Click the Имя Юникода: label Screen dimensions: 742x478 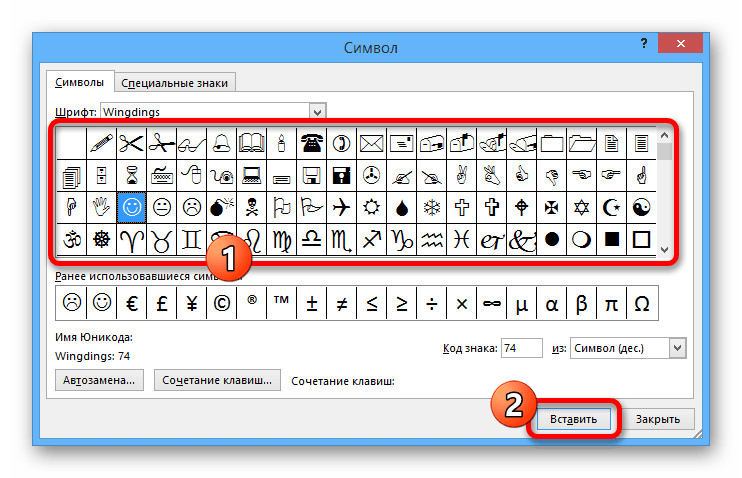[94, 337]
